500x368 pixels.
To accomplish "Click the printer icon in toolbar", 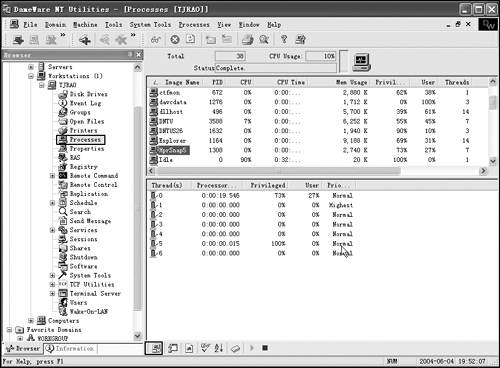I will point(247,40).
